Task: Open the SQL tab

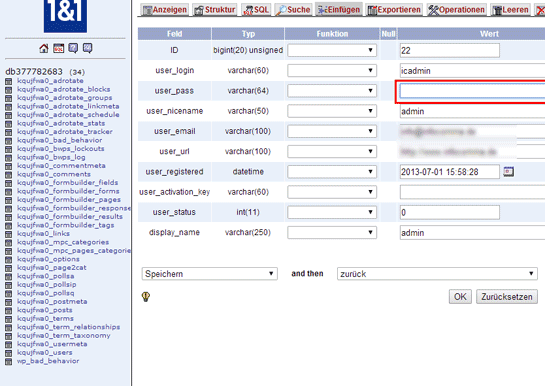Action: click(x=256, y=10)
